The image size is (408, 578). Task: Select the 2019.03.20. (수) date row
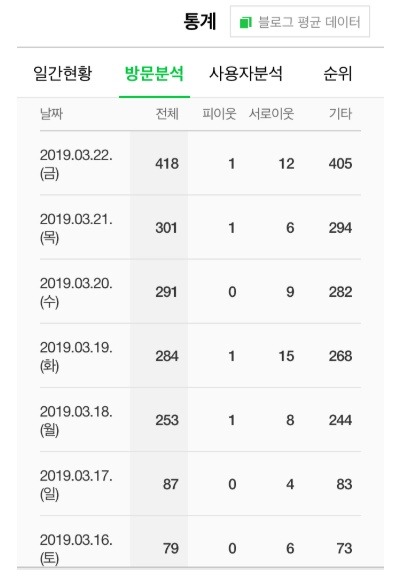pyautogui.click(x=200, y=291)
